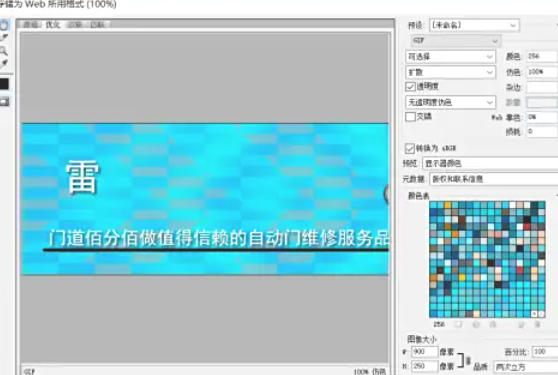Screen dimensions: 558x375
Task: Click the lock color icon under color table
Action: [493, 324]
